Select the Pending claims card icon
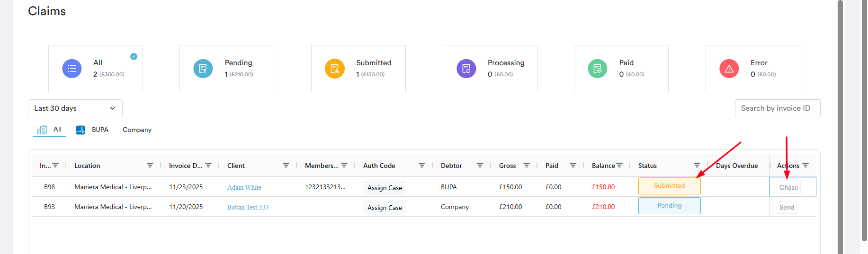The width and height of the screenshot is (868, 254). 203,69
